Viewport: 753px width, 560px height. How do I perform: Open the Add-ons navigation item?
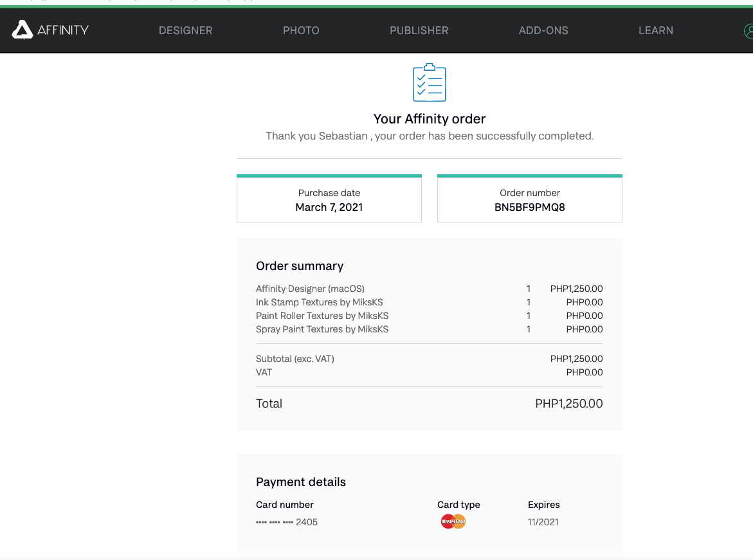[543, 30]
